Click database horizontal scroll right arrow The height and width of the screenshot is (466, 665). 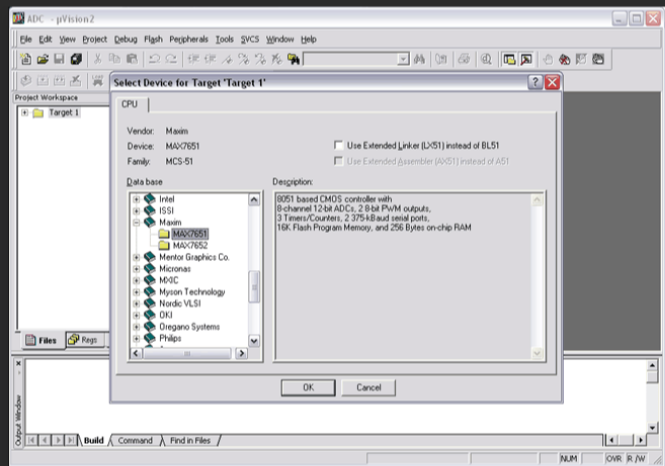(241, 353)
